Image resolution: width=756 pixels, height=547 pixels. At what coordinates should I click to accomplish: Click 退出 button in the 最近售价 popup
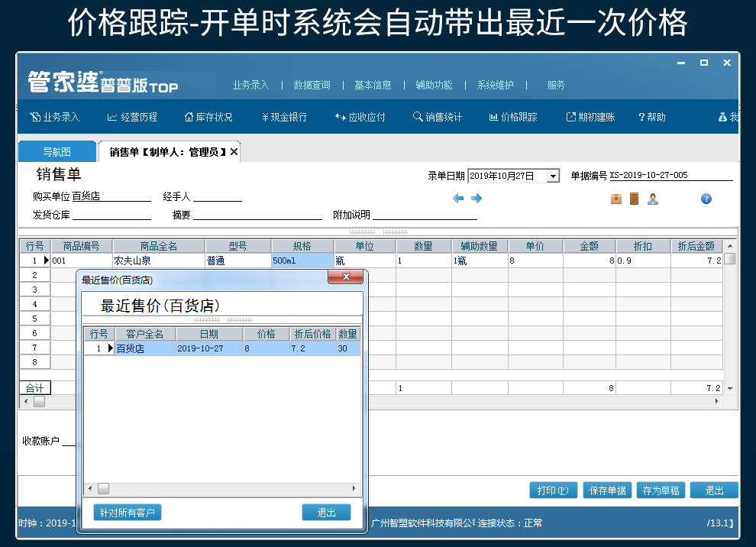coord(326,513)
